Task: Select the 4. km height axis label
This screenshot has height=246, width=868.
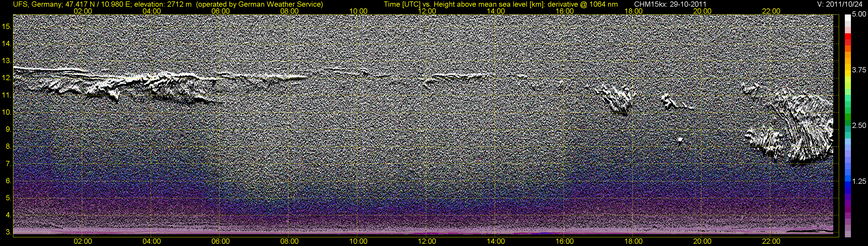Action: 8,215
